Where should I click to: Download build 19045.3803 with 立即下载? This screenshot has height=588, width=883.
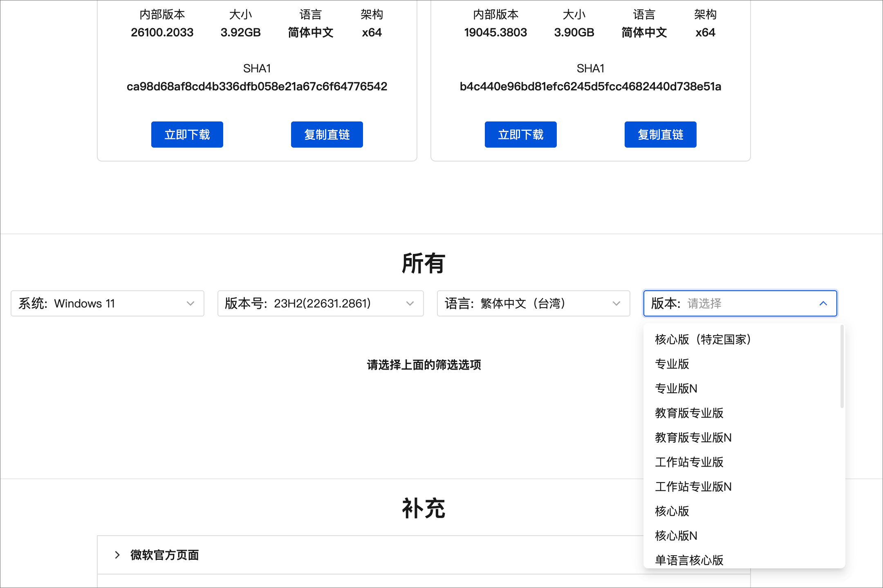(x=520, y=135)
